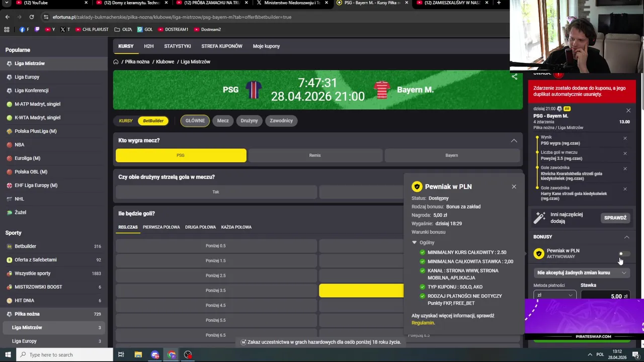This screenshot has width=644, height=362.
Task: Open Liga Europy in Popularne list
Action: [27, 77]
